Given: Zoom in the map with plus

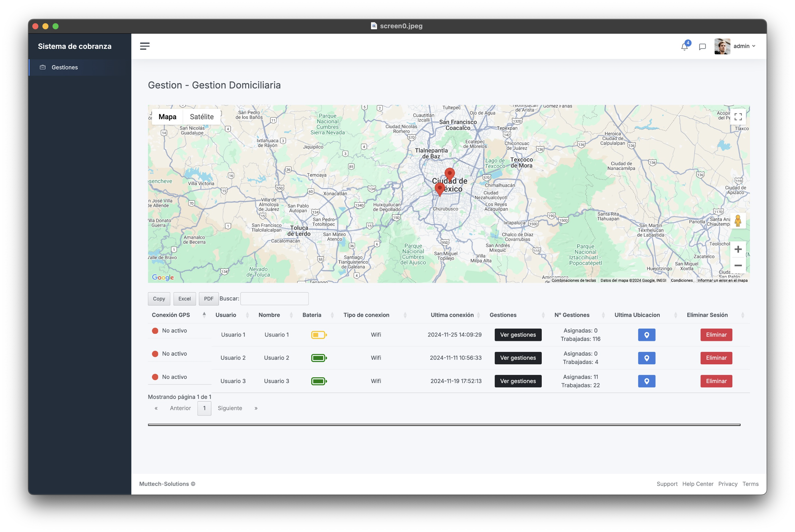Looking at the screenshot, I should point(738,249).
